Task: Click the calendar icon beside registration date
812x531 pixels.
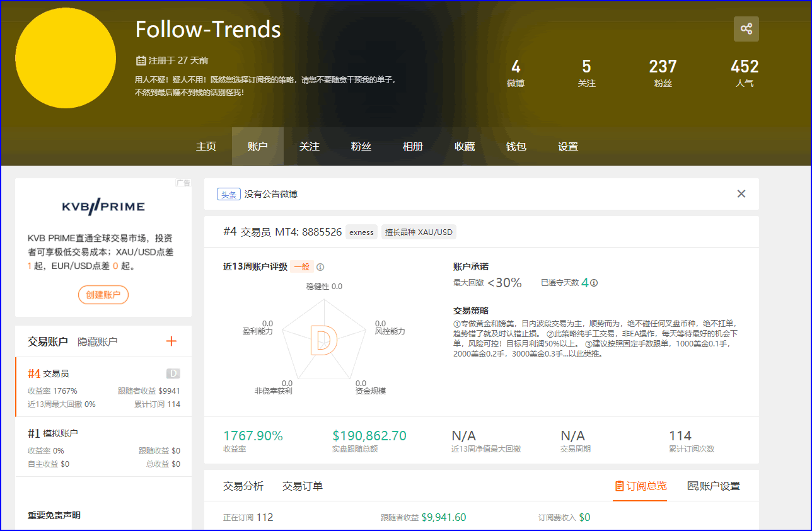Action: click(141, 60)
